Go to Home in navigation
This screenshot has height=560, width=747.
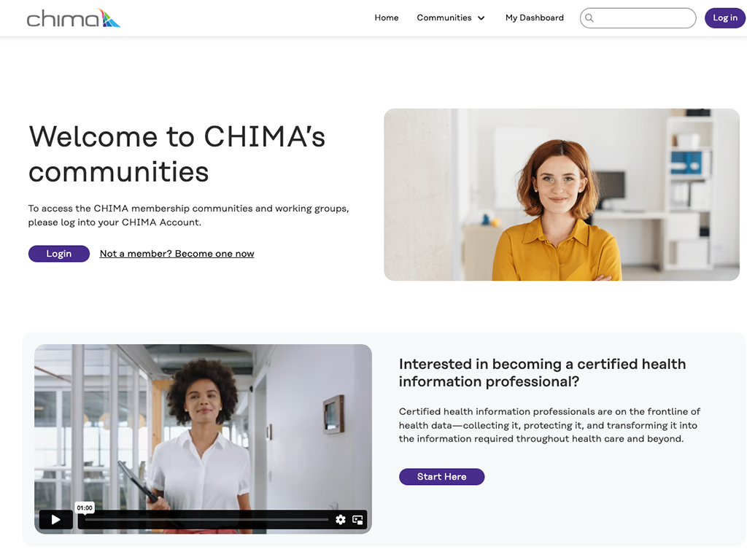click(x=387, y=17)
